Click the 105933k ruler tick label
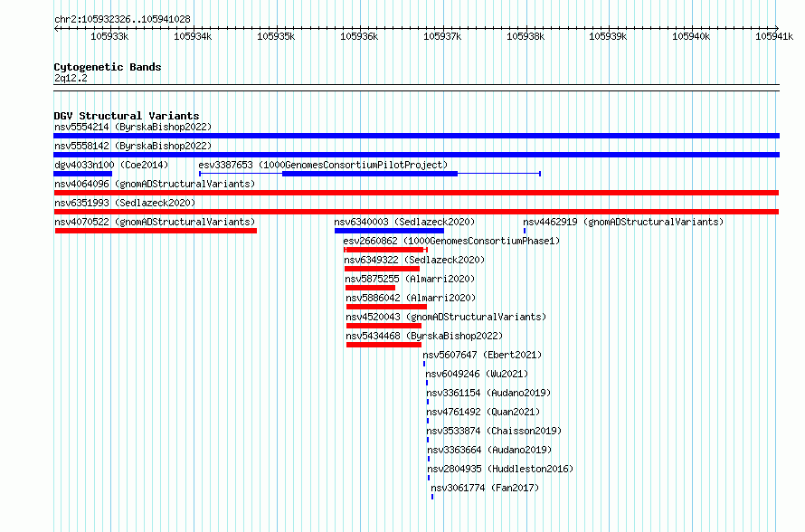The width and height of the screenshot is (805, 532). (x=109, y=36)
